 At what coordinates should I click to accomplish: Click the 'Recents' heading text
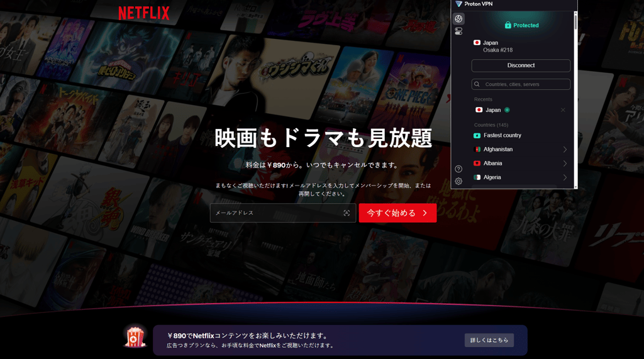tap(483, 99)
